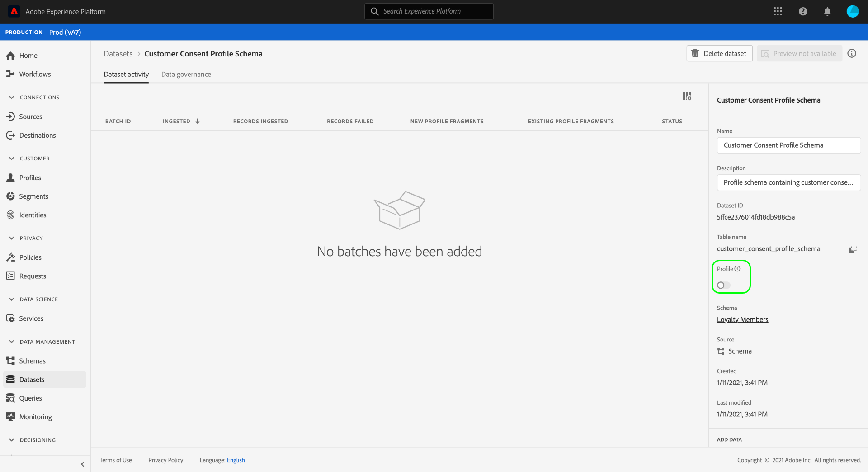Click the Preview not available button
This screenshot has width=868, height=472.
(x=799, y=53)
